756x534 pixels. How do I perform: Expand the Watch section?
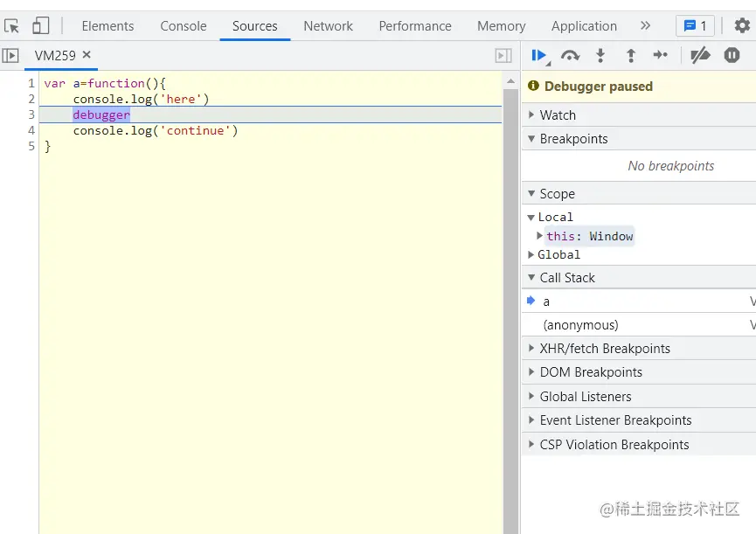click(x=558, y=115)
